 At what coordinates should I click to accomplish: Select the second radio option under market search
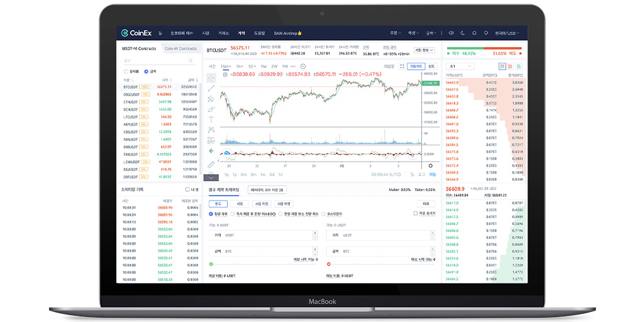(146, 72)
